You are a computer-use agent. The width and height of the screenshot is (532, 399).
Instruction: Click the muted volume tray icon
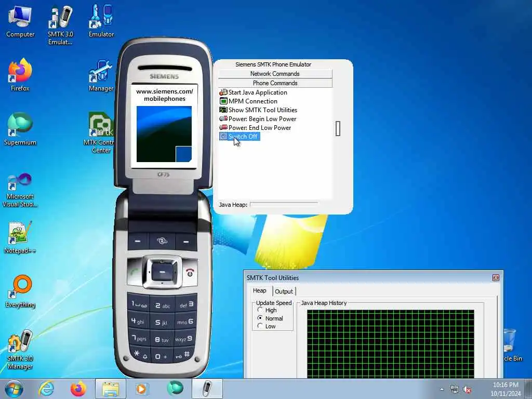(468, 390)
